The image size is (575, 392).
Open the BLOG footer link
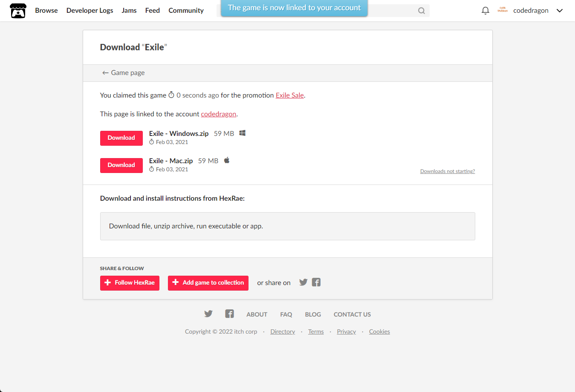(x=313, y=314)
